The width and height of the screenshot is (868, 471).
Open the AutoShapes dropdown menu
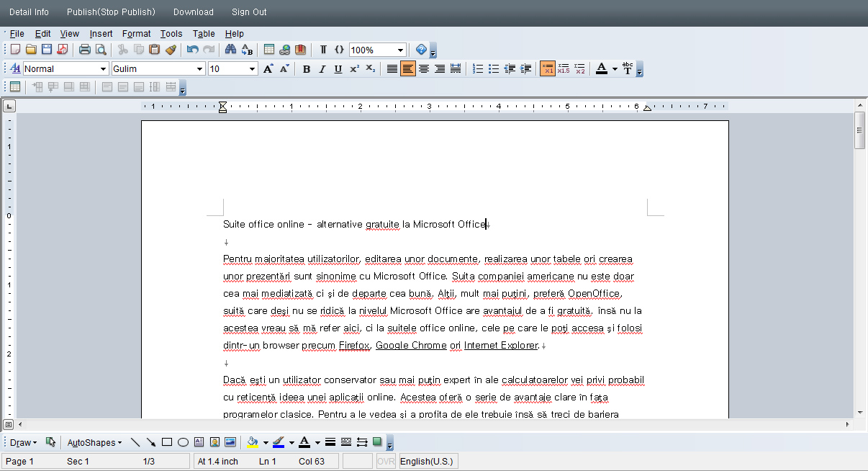tap(94, 442)
